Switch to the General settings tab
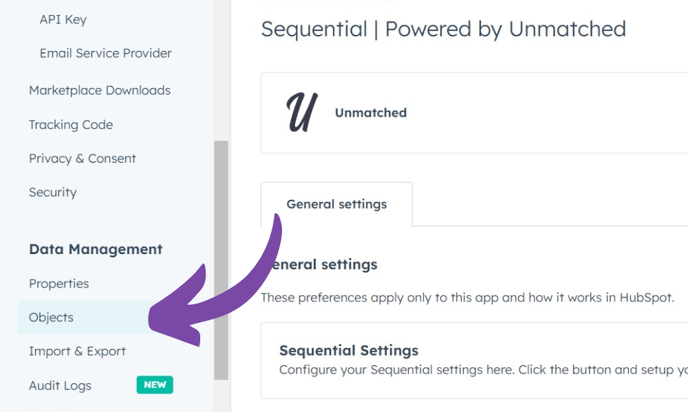Screen dimensions: 688x412 pyautogui.click(x=336, y=204)
